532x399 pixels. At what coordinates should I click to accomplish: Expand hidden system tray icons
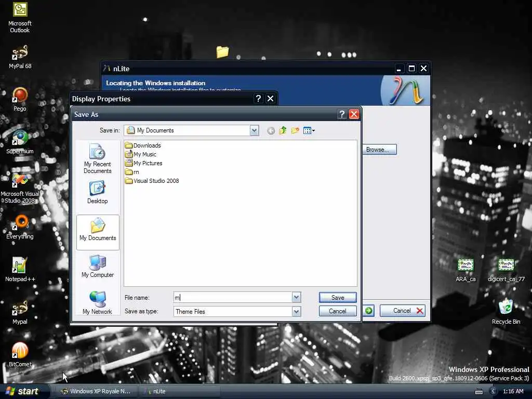tap(494, 392)
